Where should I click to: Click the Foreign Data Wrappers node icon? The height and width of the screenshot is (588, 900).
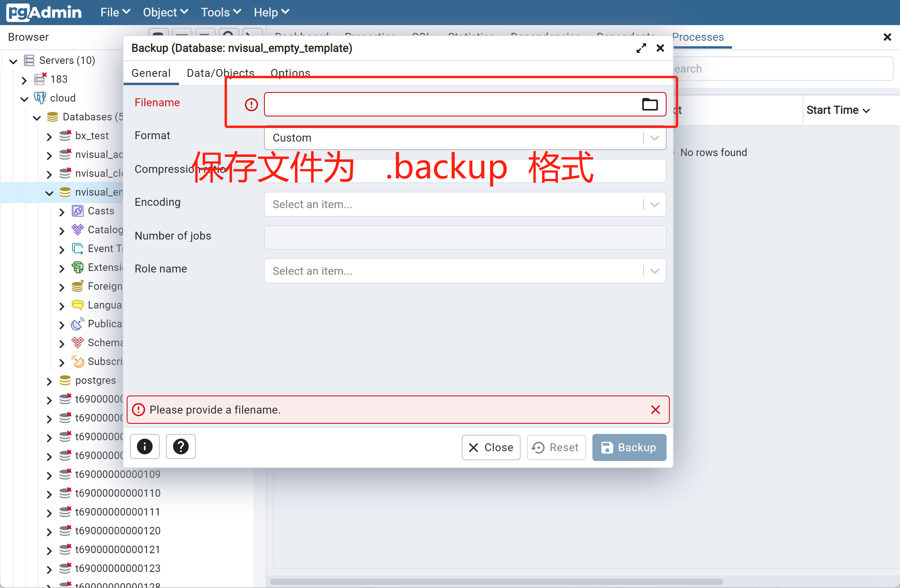click(x=78, y=286)
